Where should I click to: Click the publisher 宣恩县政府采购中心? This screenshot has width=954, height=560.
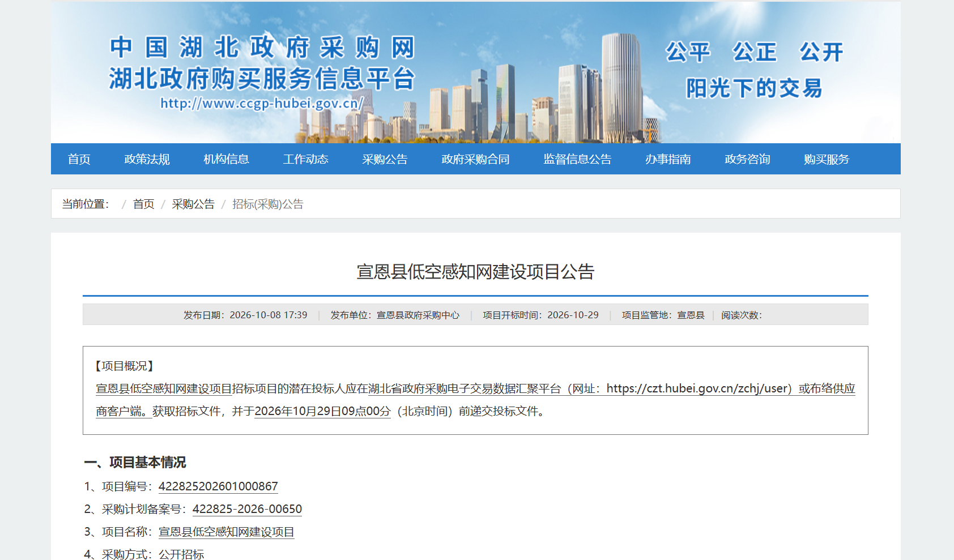[418, 315]
